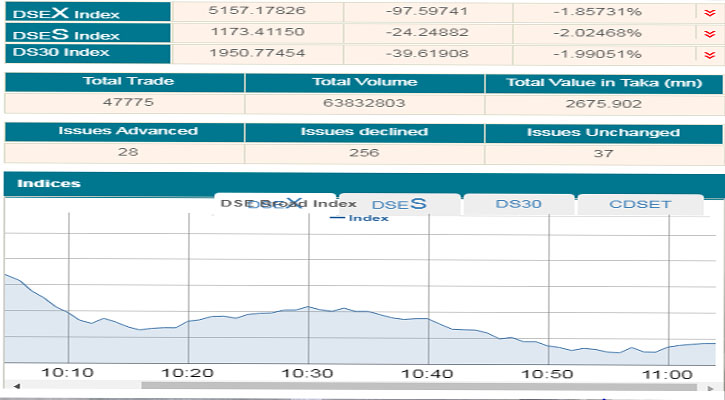Click the Total Volume header cell
The width and height of the screenshot is (725, 400).
(364, 82)
